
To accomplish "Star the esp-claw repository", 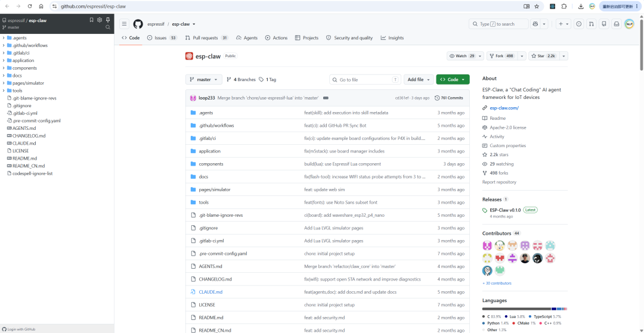I will pyautogui.click(x=544, y=56).
